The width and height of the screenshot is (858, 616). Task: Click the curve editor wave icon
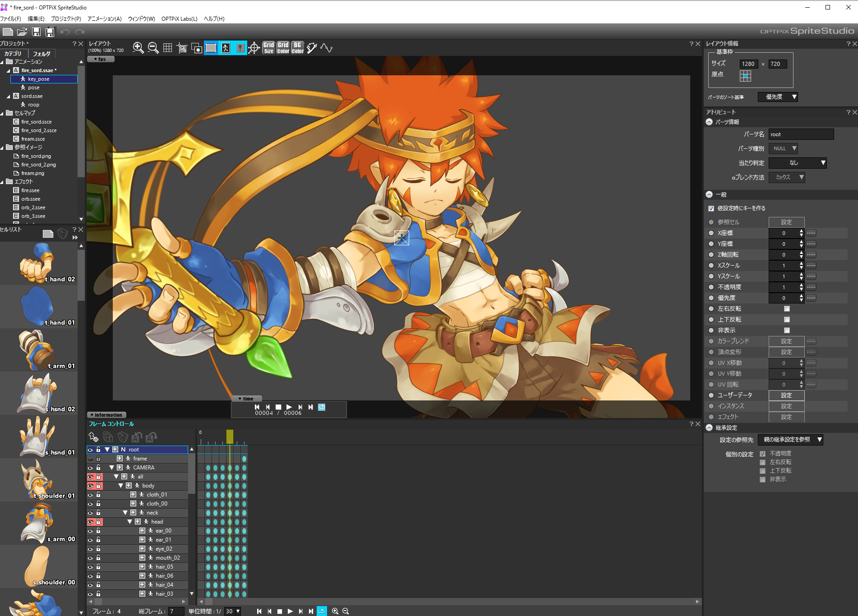(327, 48)
